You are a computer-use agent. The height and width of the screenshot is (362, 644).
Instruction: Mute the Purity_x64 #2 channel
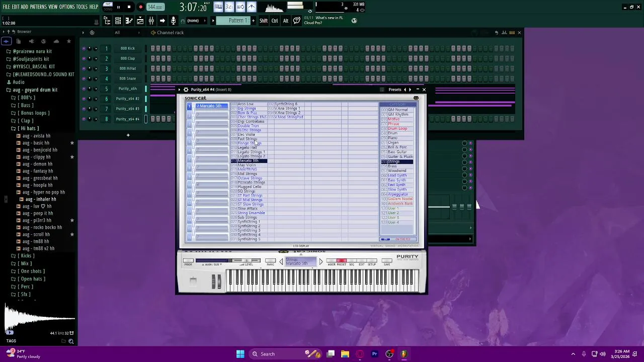84,99
